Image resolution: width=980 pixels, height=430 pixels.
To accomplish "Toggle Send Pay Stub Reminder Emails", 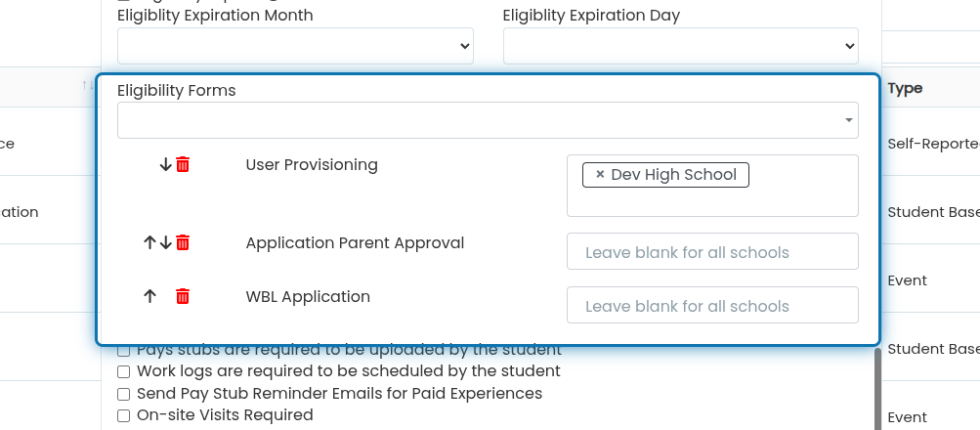I will (124, 395).
